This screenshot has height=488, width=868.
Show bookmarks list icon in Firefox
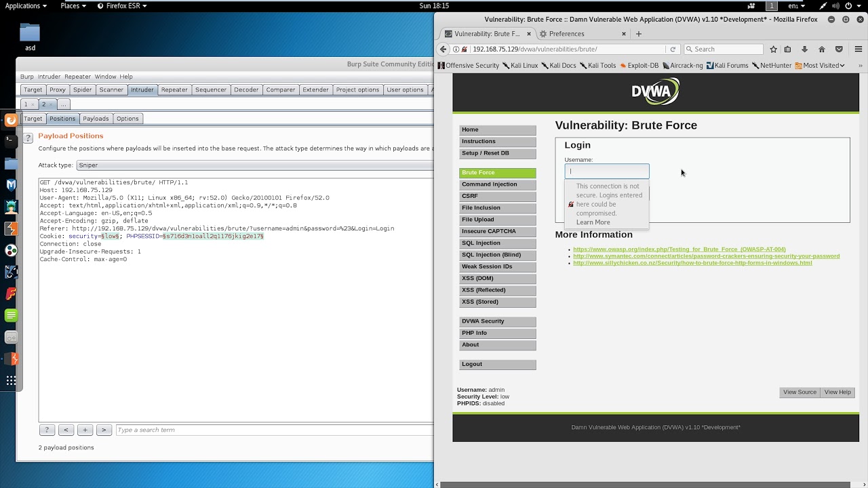pos(787,49)
